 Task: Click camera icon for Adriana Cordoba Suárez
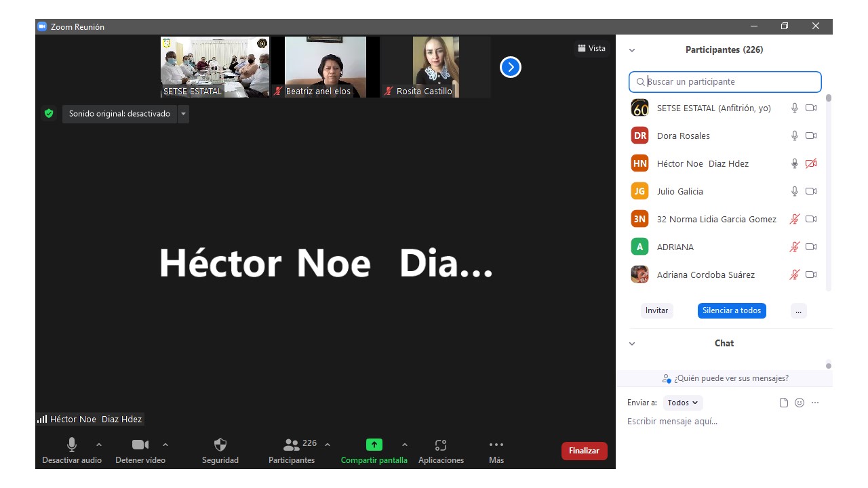tap(811, 274)
